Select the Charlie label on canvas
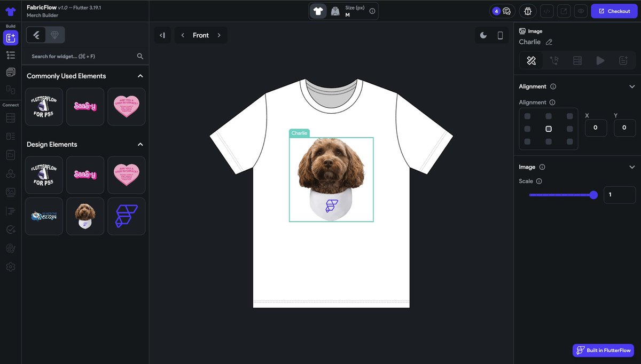 click(x=299, y=133)
